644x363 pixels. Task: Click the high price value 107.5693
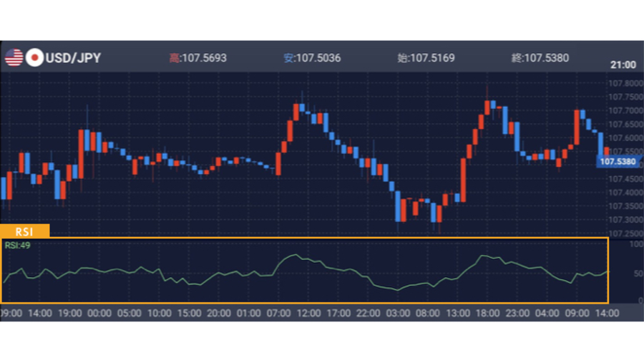[x=205, y=58]
